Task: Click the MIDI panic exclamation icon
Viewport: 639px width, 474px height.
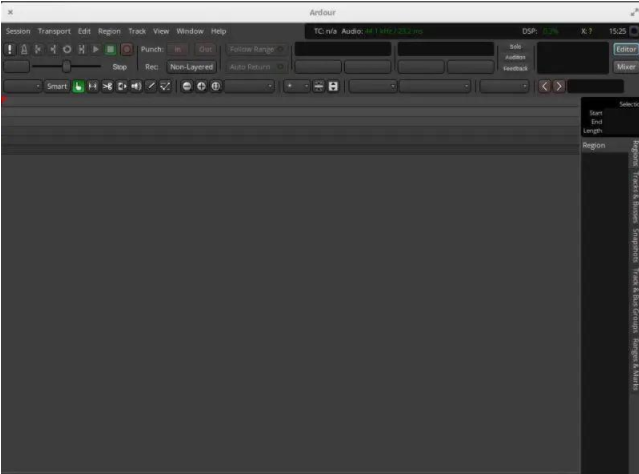Action: [x=10, y=49]
